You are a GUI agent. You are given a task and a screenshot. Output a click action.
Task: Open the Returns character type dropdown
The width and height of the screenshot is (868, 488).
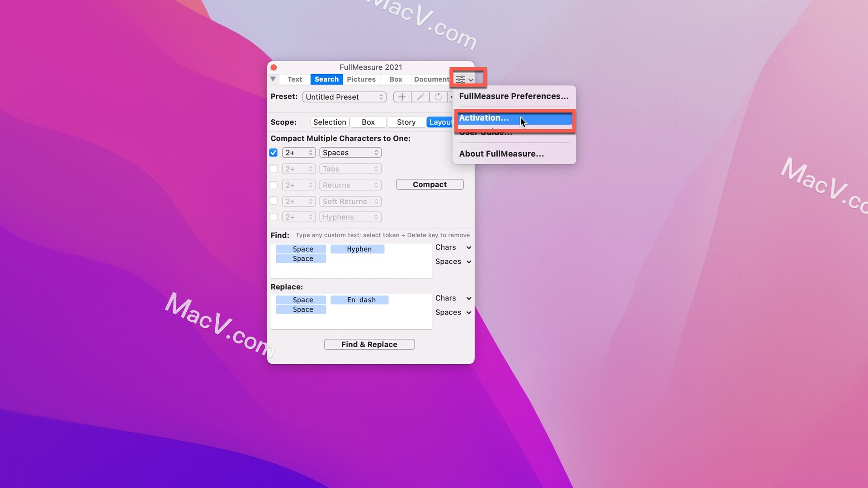pyautogui.click(x=350, y=185)
